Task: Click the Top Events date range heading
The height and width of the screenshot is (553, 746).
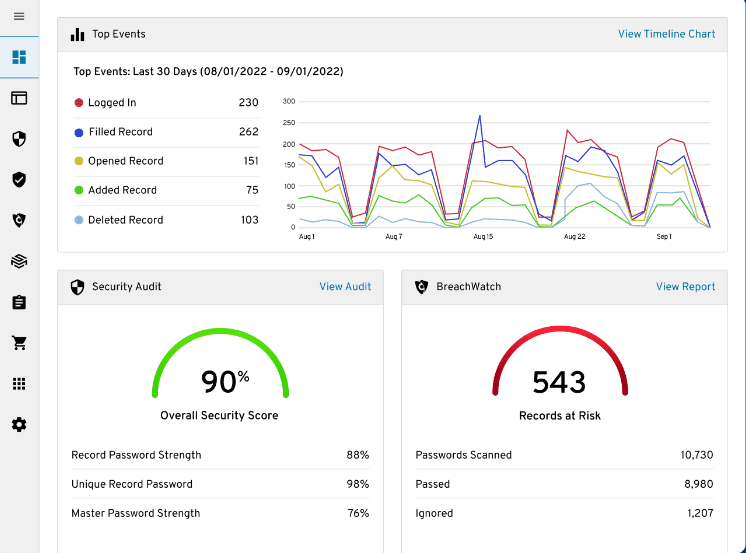Action: [x=208, y=71]
